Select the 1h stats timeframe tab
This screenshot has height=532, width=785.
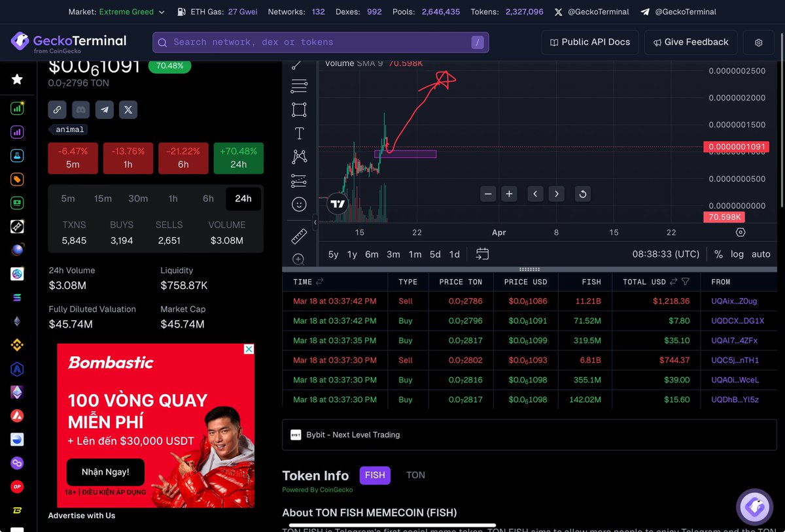click(x=173, y=199)
